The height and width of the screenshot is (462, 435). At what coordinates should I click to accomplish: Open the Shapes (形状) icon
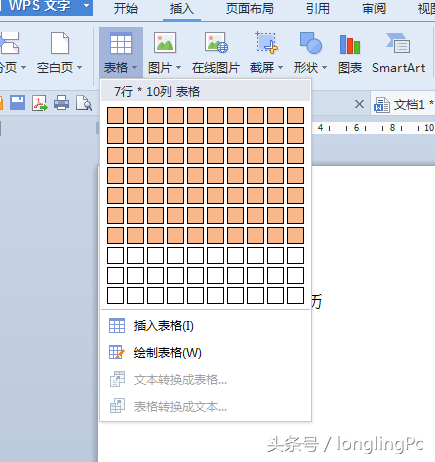[311, 43]
